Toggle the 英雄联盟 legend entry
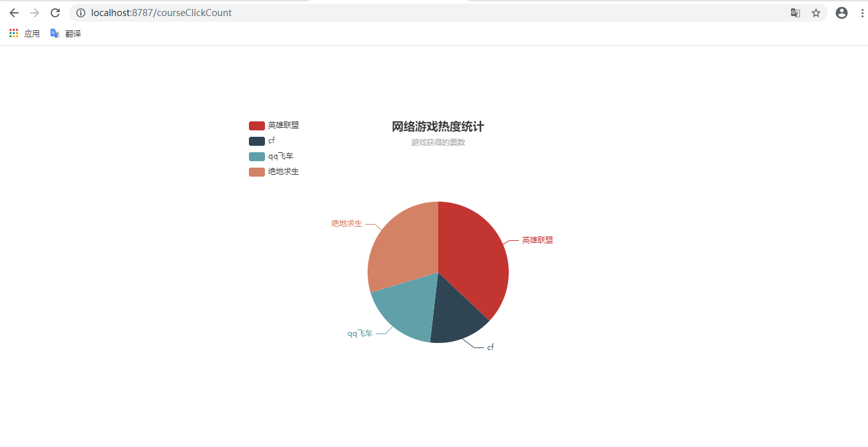 click(x=273, y=125)
